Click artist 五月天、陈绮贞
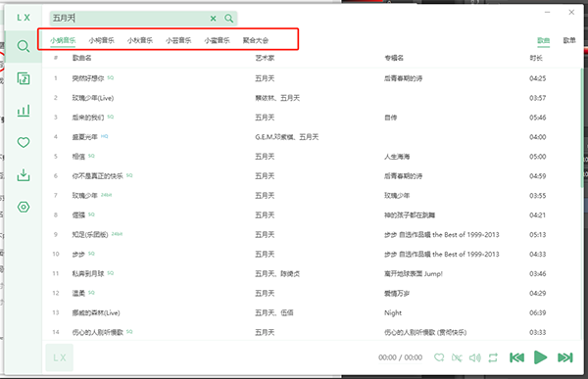588x379 pixels. 277,273
